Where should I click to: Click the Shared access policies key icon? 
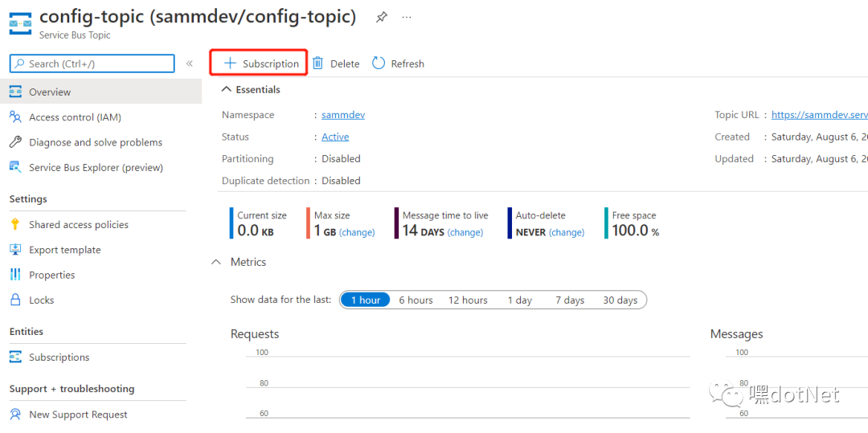(x=15, y=224)
